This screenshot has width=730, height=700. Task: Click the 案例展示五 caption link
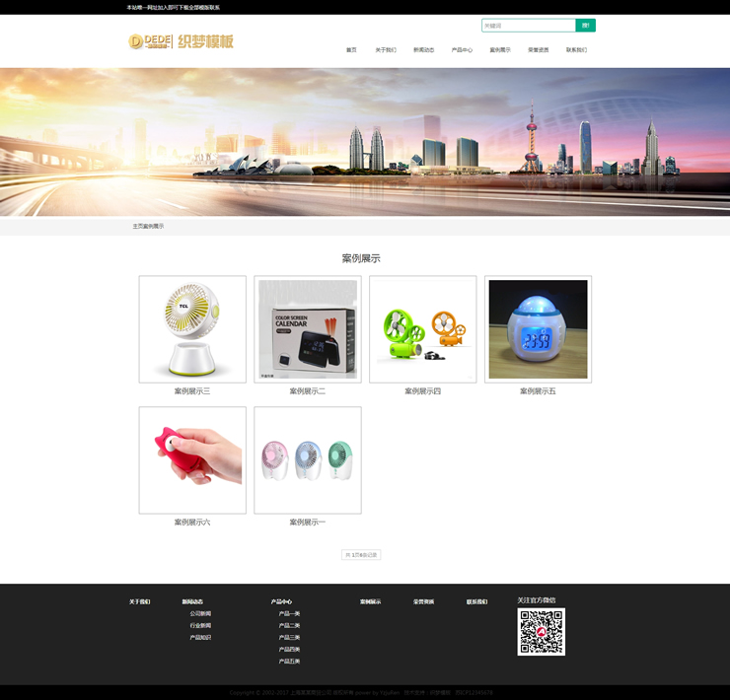pos(538,391)
